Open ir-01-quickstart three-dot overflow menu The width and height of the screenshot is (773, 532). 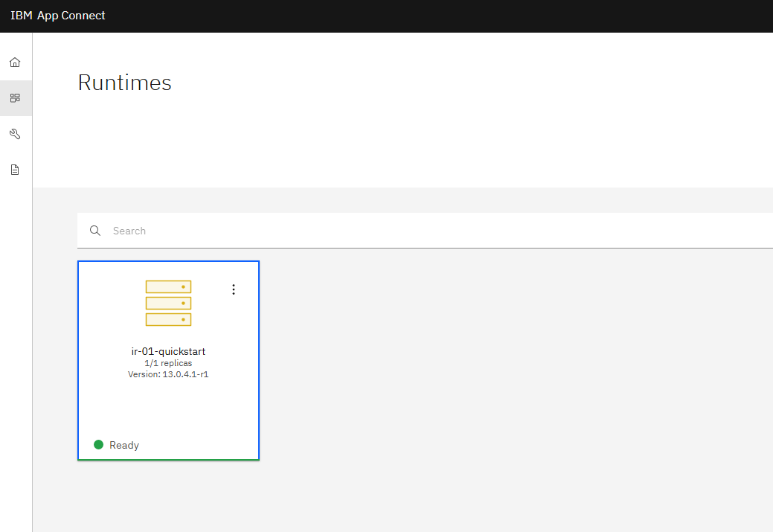point(234,289)
